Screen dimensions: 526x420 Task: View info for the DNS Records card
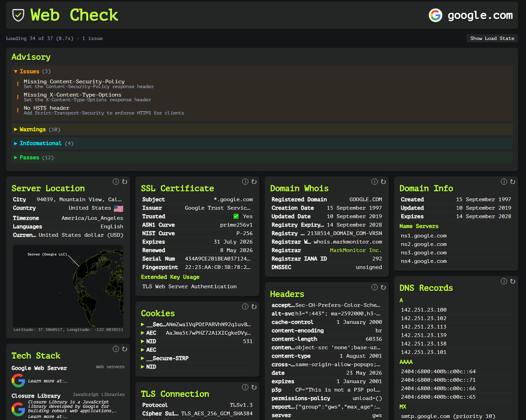tap(504, 281)
